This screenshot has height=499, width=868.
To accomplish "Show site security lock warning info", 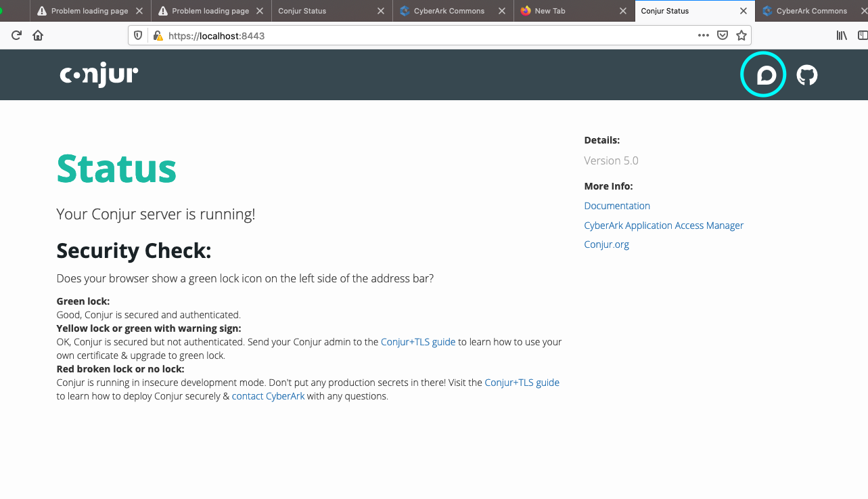I will (157, 35).
